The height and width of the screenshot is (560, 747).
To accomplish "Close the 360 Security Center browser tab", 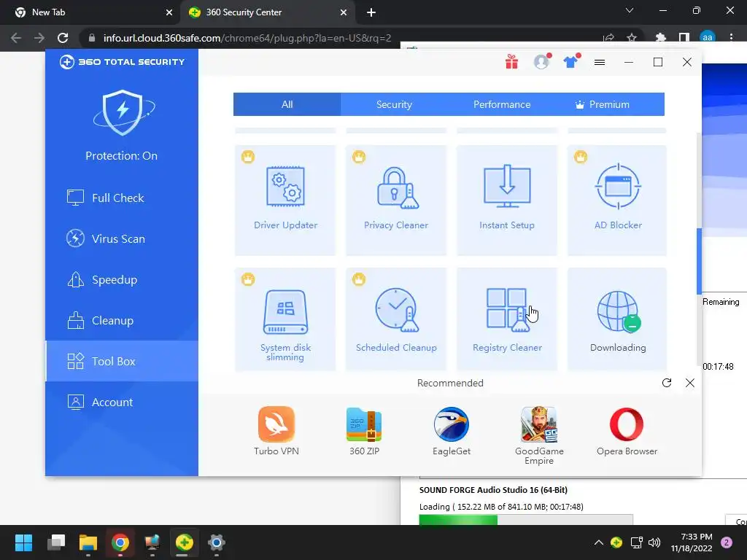I will (344, 12).
